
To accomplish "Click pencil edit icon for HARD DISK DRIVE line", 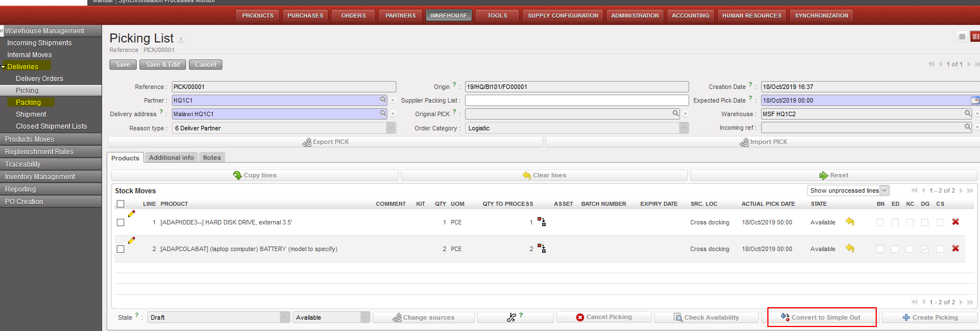I will coord(132,214).
